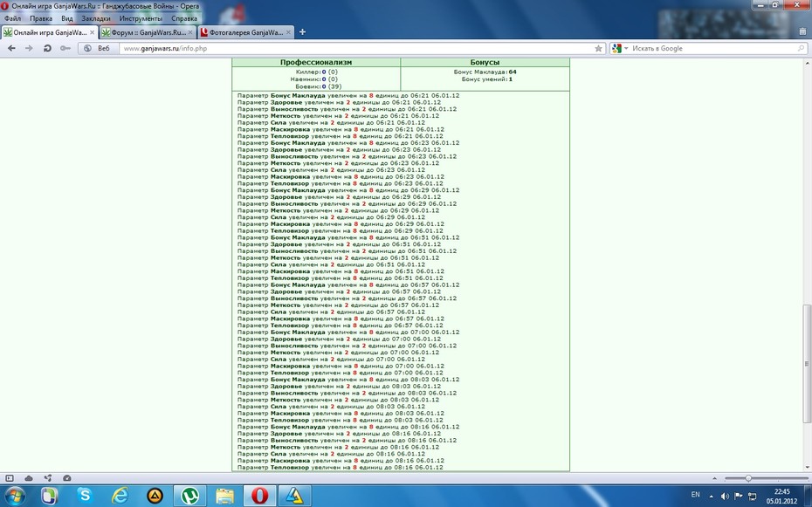
Task: Go back to the previous page
Action: point(11,48)
